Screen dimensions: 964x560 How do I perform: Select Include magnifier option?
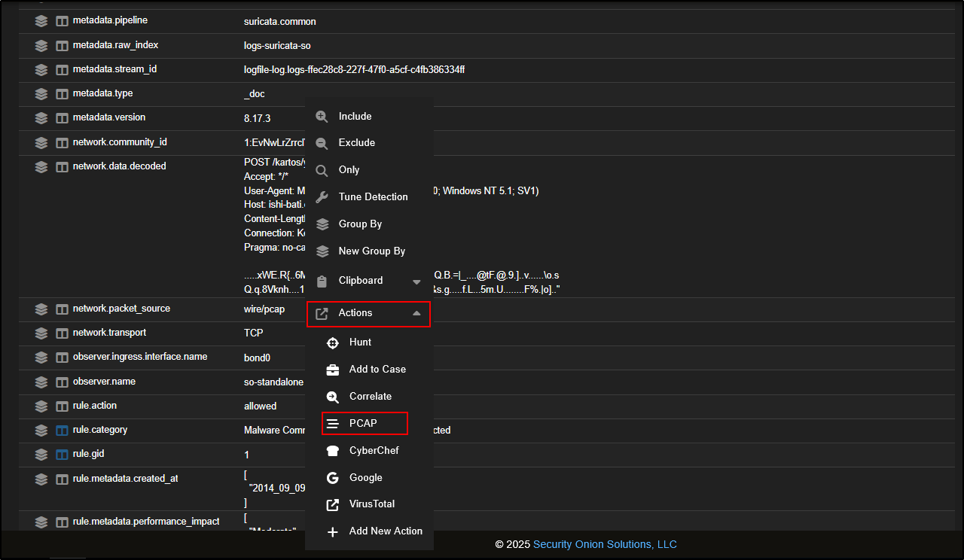point(355,117)
